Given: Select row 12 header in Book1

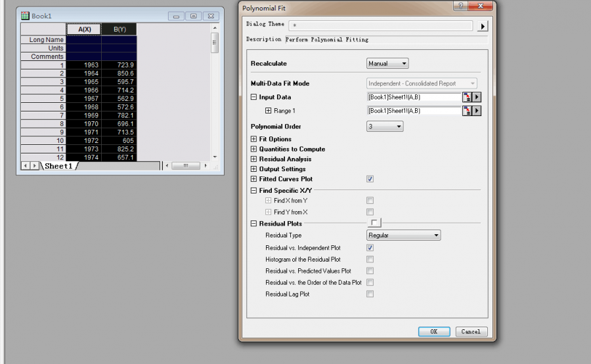Looking at the screenshot, I should point(43,157).
